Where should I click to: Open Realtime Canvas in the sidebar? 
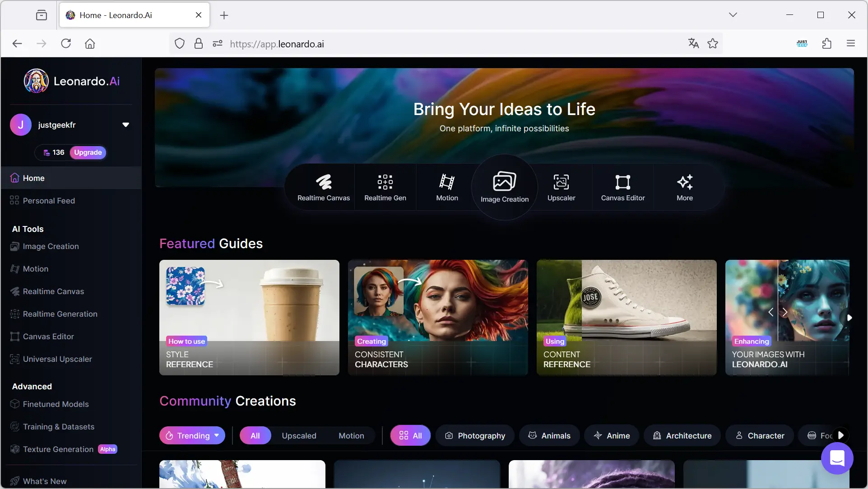[71, 291]
